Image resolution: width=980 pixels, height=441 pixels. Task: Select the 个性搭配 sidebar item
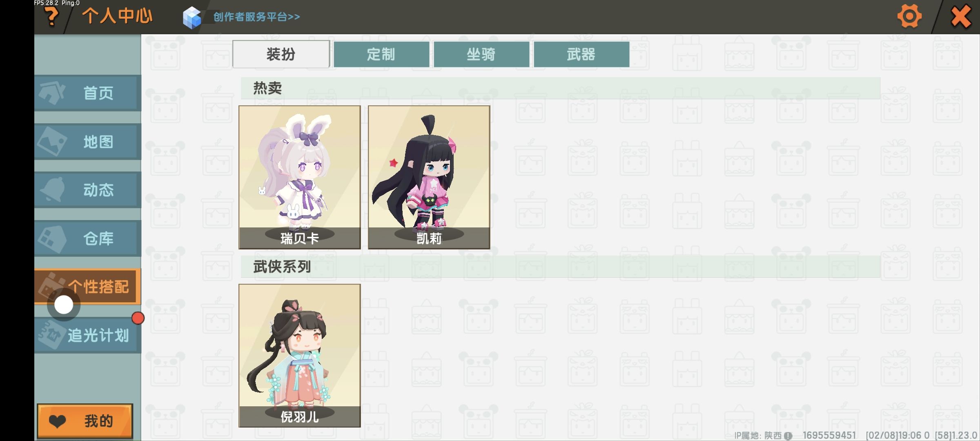(x=87, y=287)
